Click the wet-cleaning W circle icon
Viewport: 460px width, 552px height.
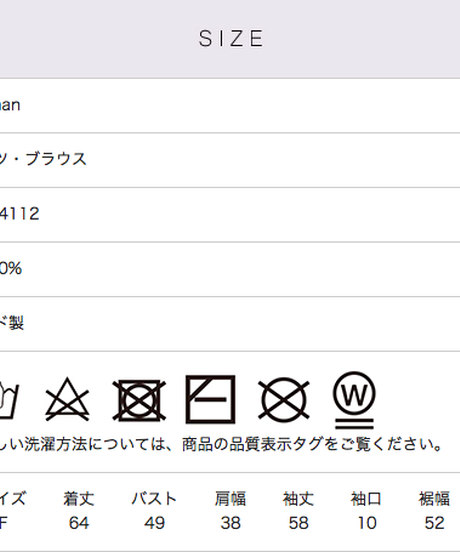(x=354, y=400)
